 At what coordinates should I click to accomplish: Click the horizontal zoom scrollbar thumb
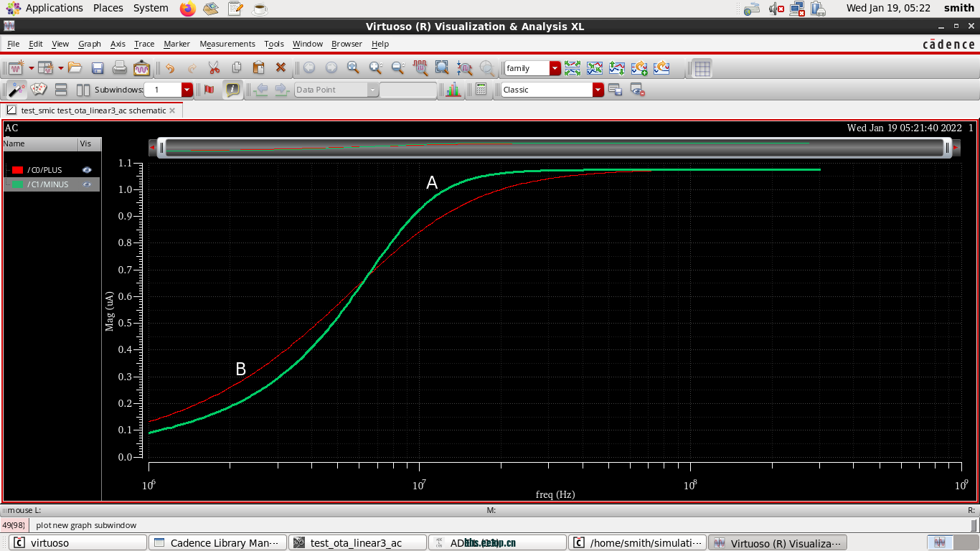(555, 148)
